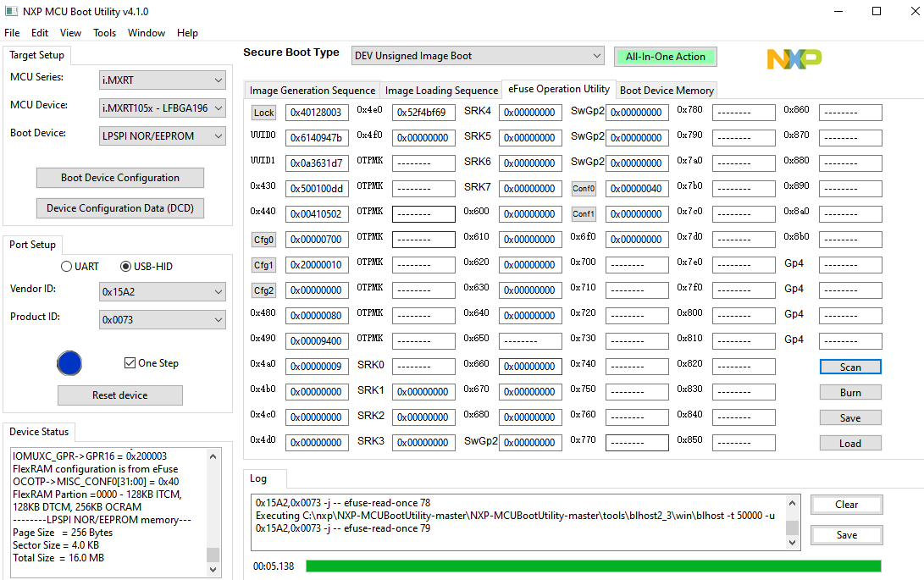Select the USB-HID port option

tap(124, 266)
